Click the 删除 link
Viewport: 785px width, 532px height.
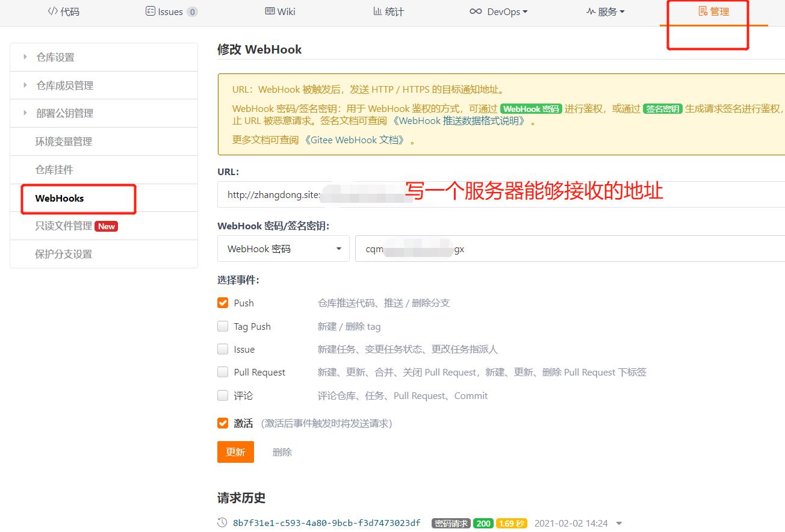[282, 452]
